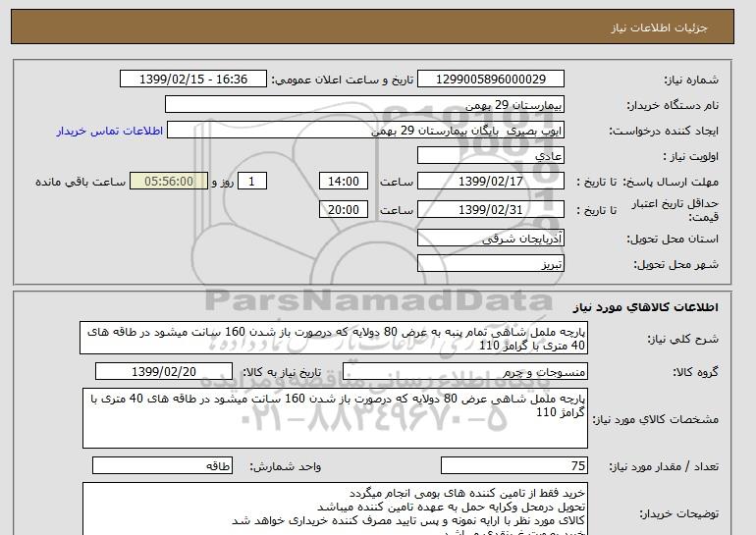756x535 pixels.
Task: Select the priority field عادی
Action: coord(490,156)
